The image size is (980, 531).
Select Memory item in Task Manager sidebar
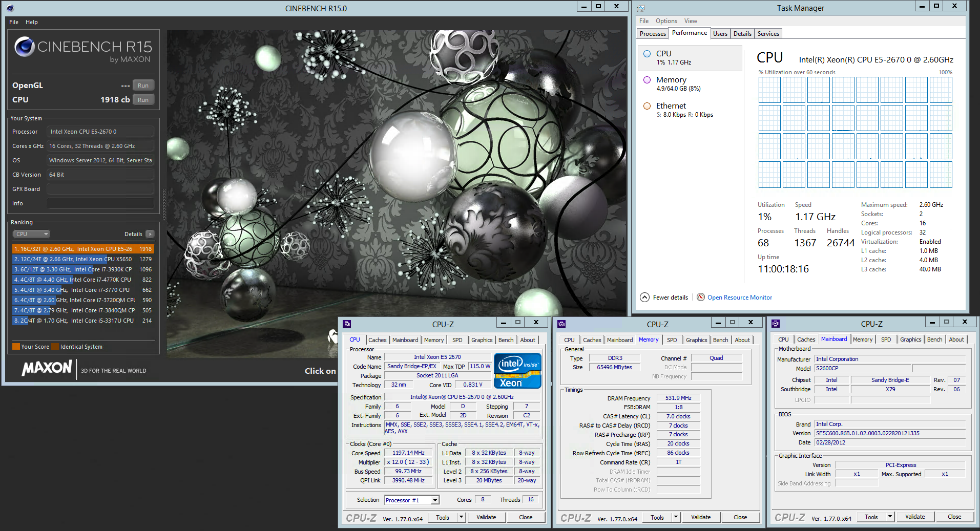pyautogui.click(x=690, y=84)
